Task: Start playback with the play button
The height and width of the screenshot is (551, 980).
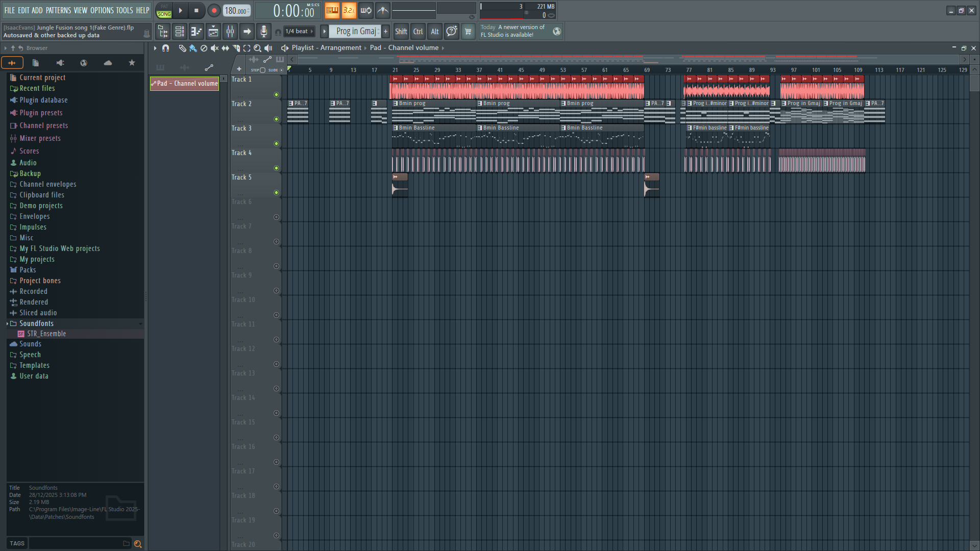Action: click(x=180, y=10)
